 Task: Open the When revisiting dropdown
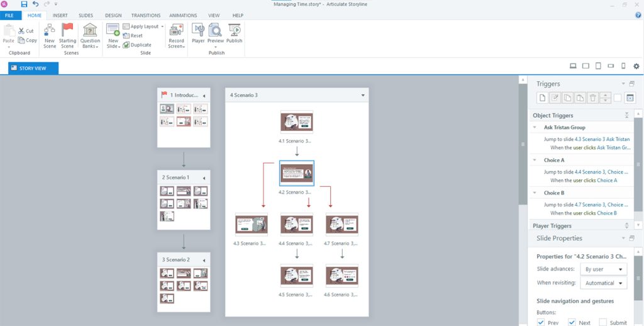(603, 283)
